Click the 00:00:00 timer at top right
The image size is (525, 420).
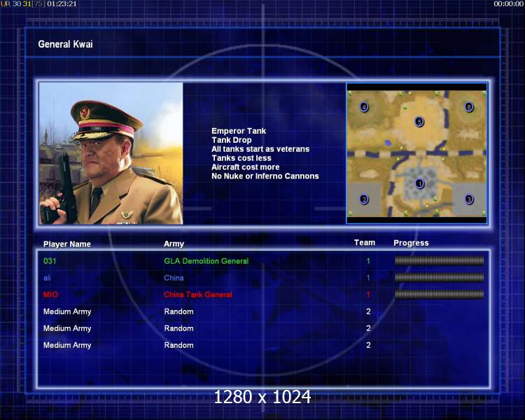pyautogui.click(x=508, y=4)
